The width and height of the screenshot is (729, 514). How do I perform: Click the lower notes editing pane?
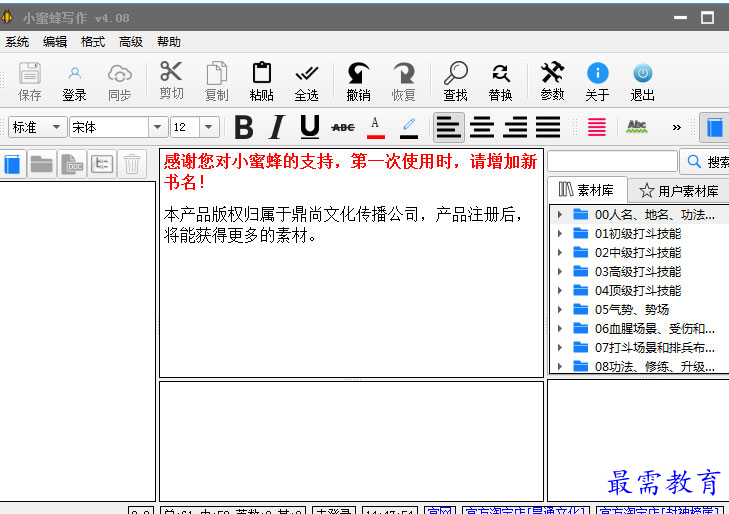point(351,442)
